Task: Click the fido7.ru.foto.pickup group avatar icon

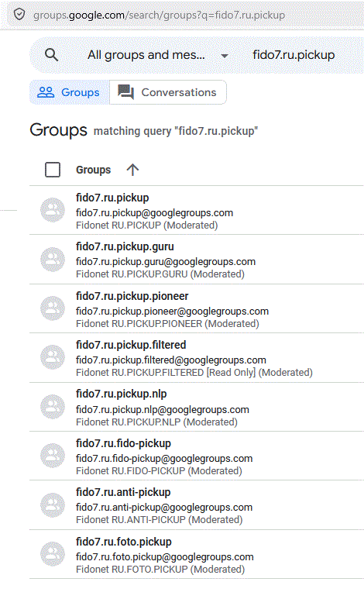Action: pos(53,554)
